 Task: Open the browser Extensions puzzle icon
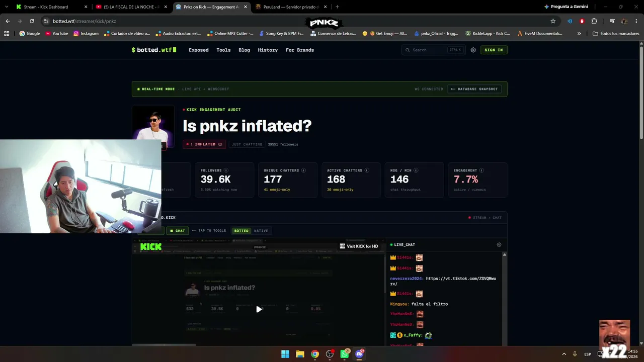click(594, 21)
